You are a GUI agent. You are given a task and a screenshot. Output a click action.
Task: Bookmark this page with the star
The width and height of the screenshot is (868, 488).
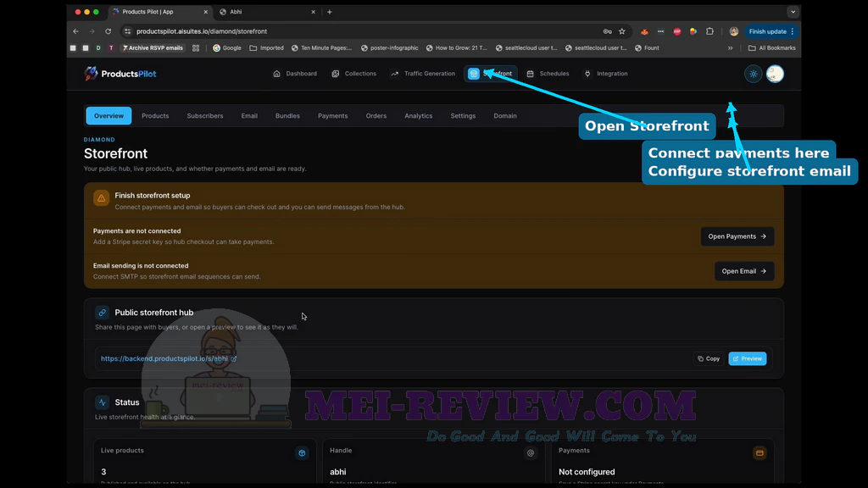tap(621, 31)
